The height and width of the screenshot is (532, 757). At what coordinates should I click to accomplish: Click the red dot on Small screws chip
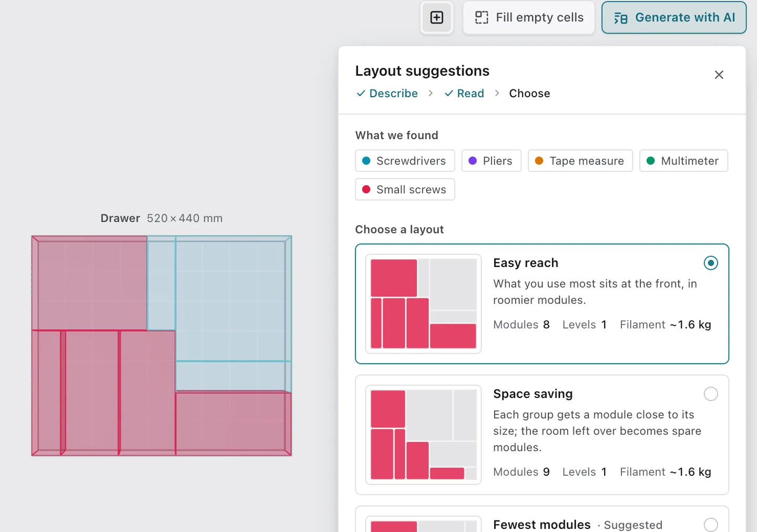(366, 189)
